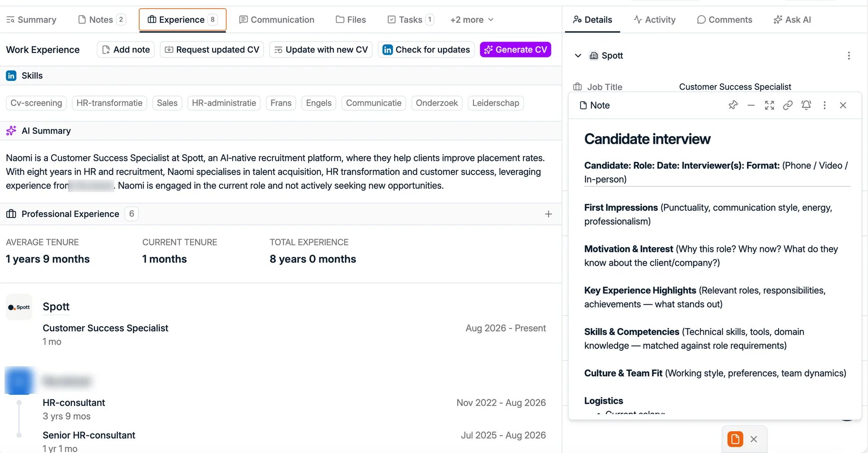Open the Activity tab

[x=654, y=20]
